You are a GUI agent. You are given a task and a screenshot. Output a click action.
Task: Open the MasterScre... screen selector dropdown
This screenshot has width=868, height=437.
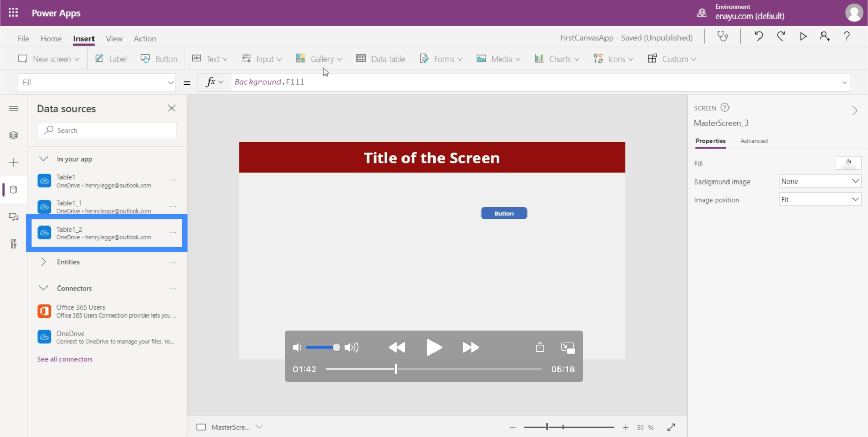coord(259,427)
